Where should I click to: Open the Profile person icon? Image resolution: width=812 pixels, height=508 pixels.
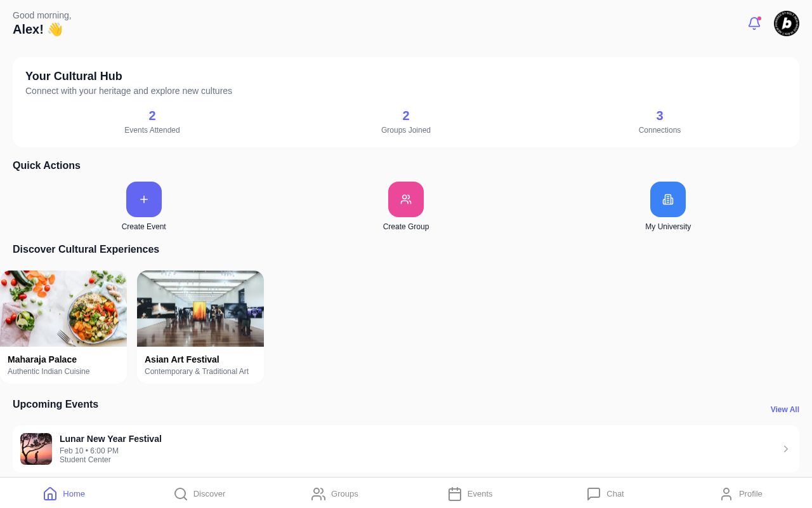pyautogui.click(x=726, y=493)
